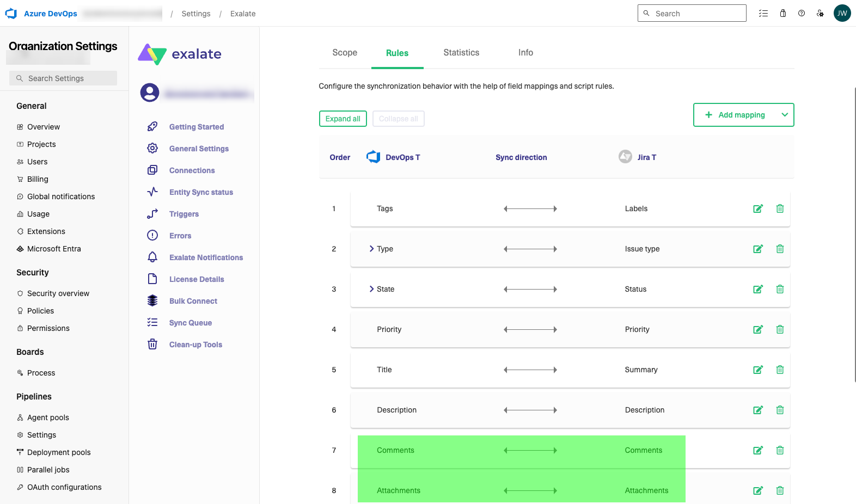856x504 pixels.
Task: Open Agent pools under Pipelines
Action: [48, 417]
